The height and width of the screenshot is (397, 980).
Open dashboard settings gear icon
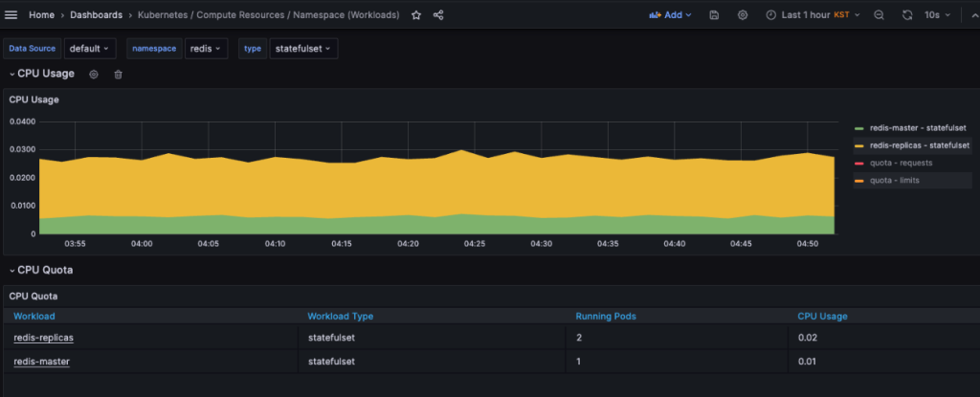743,15
